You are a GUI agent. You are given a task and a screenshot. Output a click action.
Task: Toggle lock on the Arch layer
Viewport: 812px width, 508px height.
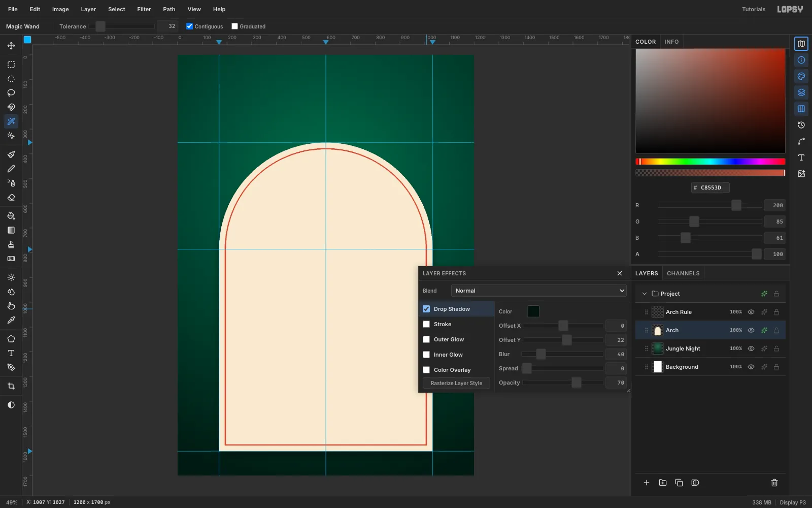[776, 330]
